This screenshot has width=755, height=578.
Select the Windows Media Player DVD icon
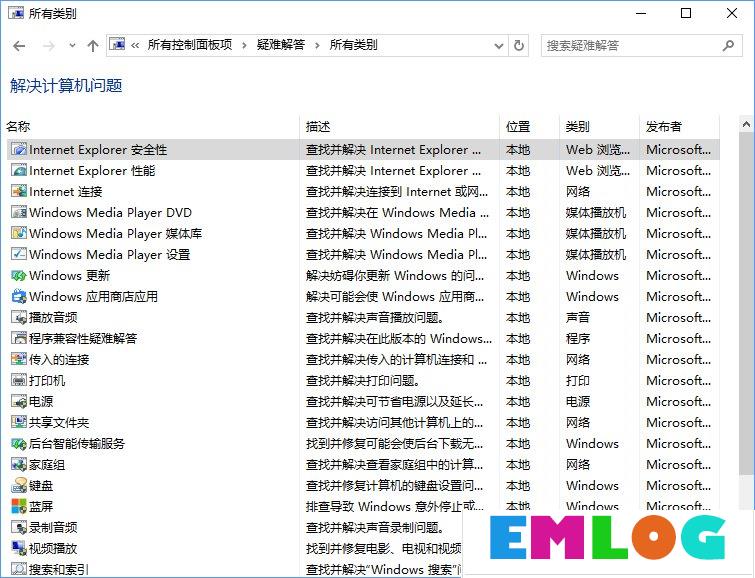point(19,212)
